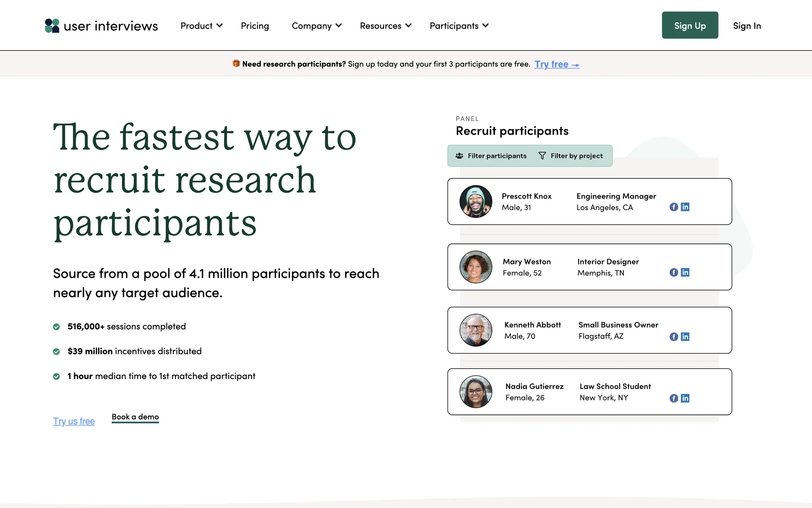The image size is (812, 508).
Task: Click the User Interviews logo icon
Action: point(52,26)
